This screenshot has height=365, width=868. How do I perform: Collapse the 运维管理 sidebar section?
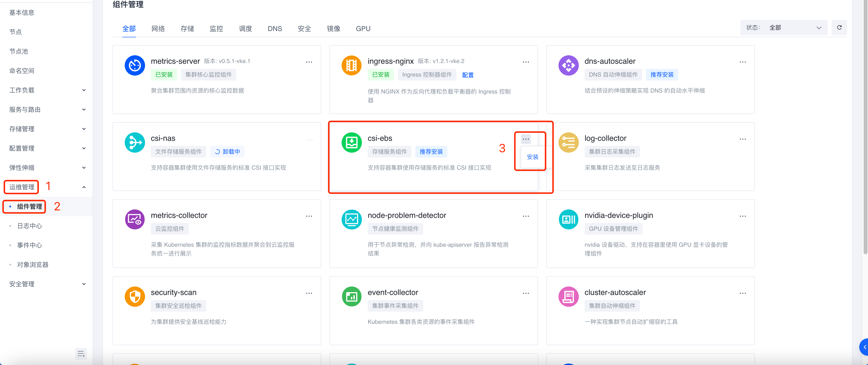[47, 187]
